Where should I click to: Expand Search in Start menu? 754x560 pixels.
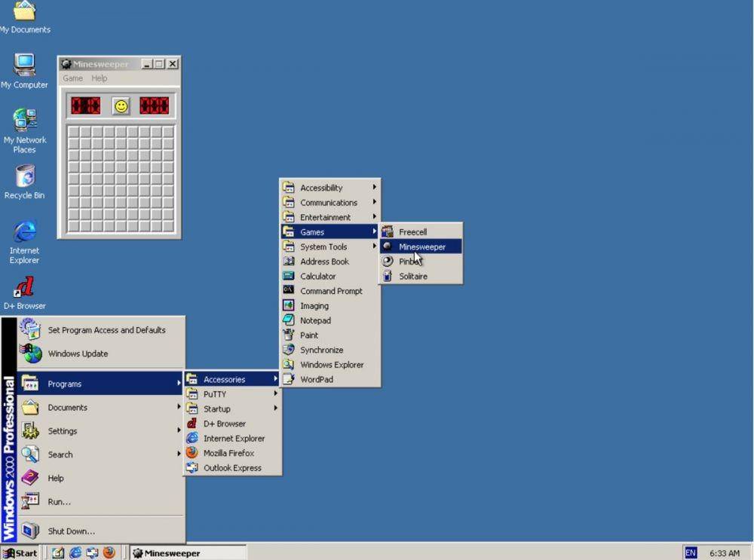tap(100, 454)
